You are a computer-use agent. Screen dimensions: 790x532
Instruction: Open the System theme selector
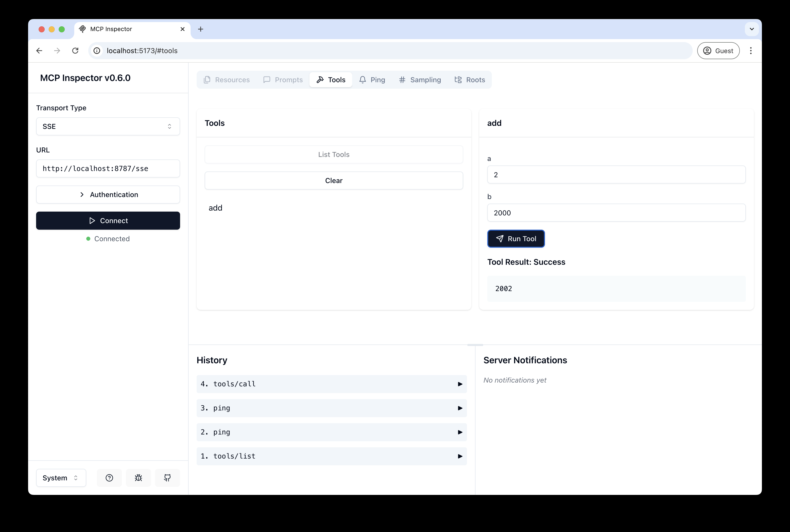[x=61, y=478]
